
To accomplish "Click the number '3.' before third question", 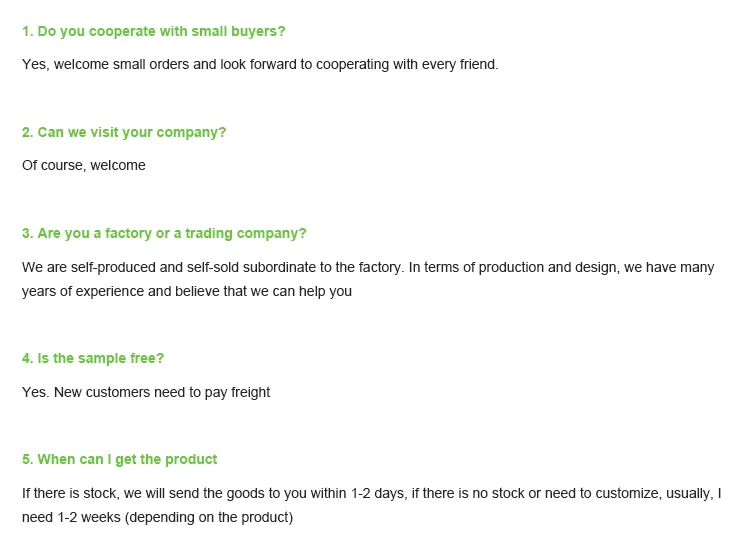I will click(28, 233).
